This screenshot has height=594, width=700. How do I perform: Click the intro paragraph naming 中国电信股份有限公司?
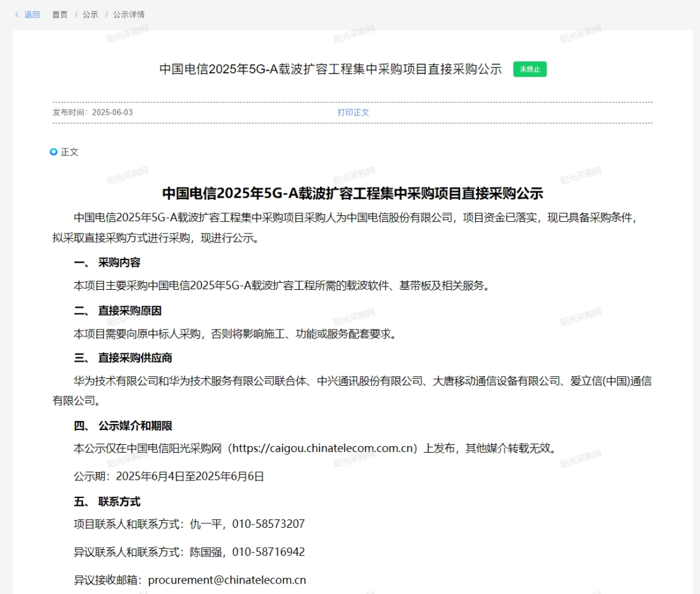(345, 228)
